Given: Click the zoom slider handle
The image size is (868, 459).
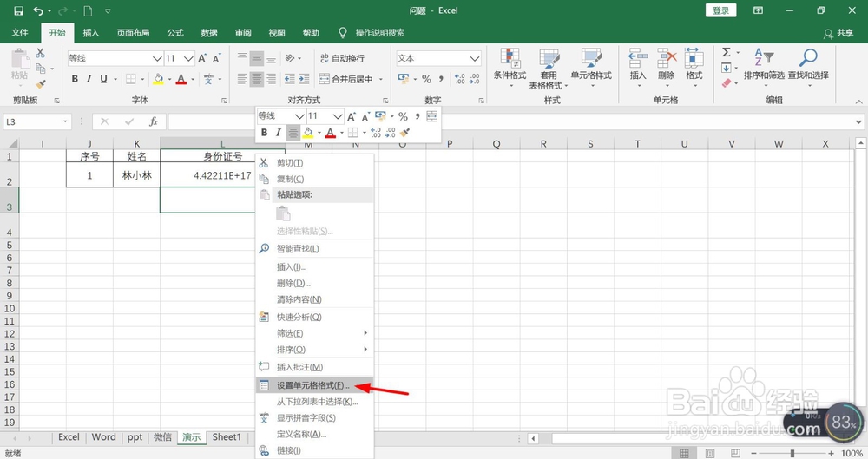Looking at the screenshot, I should [792, 454].
